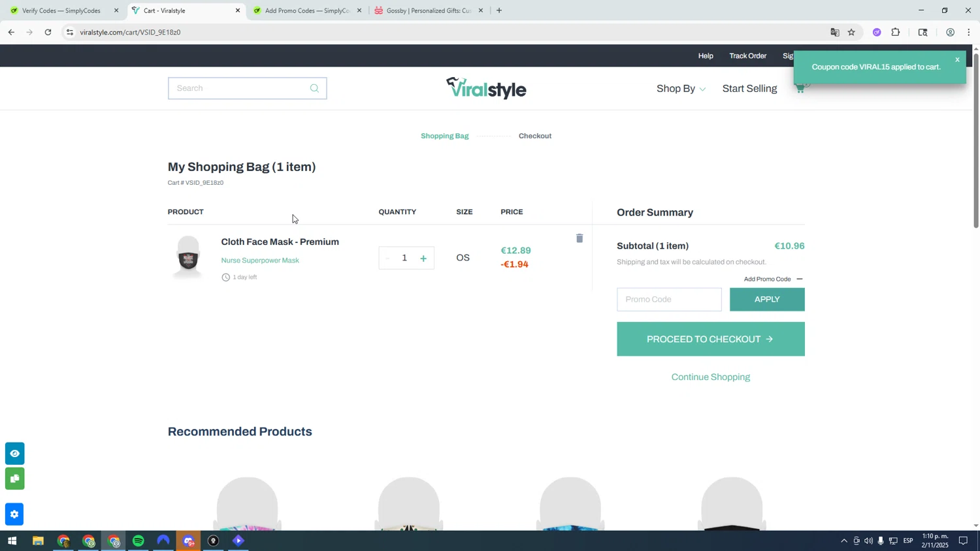View site information icon in address bar
The height and width of the screenshot is (551, 980).
pos(70,32)
